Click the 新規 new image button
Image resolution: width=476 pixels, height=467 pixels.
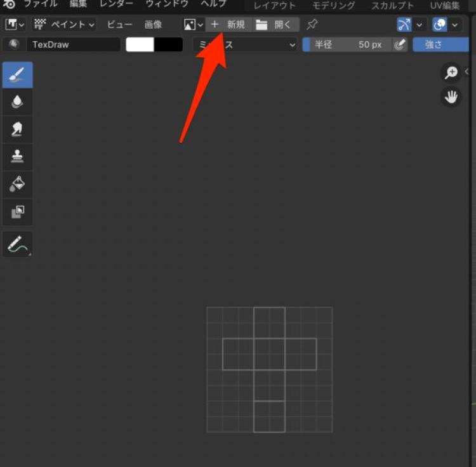(x=228, y=25)
